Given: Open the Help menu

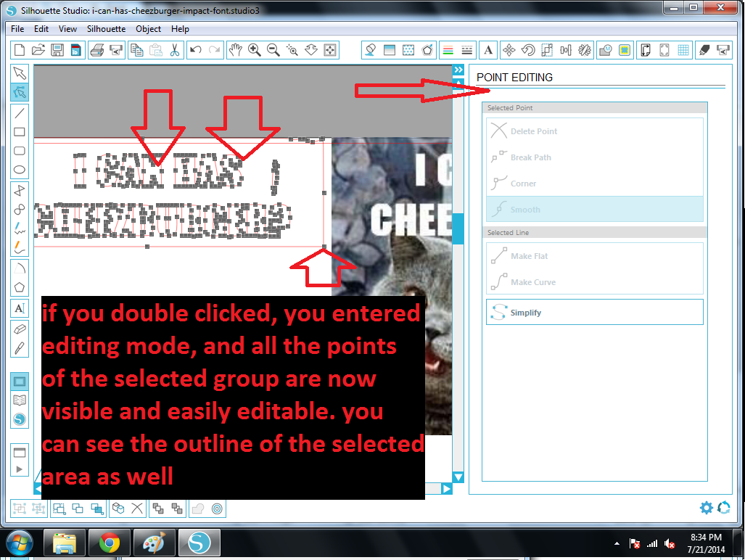Looking at the screenshot, I should tap(180, 29).
